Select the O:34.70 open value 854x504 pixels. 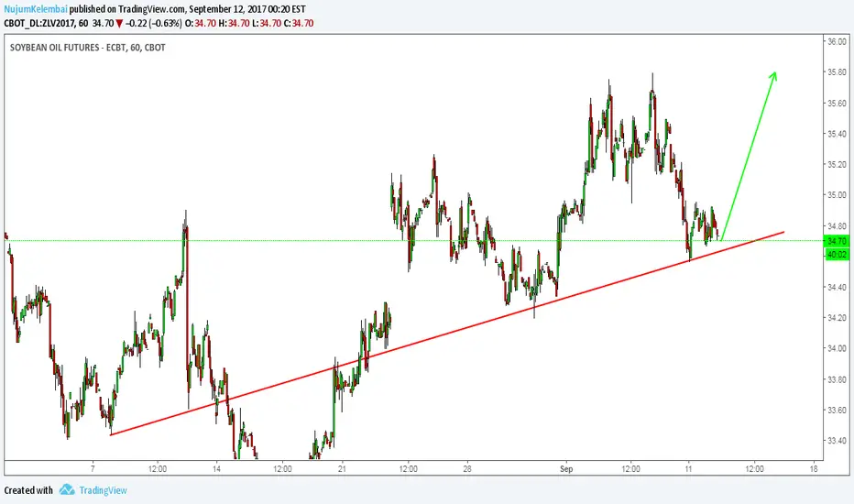[x=201, y=23]
